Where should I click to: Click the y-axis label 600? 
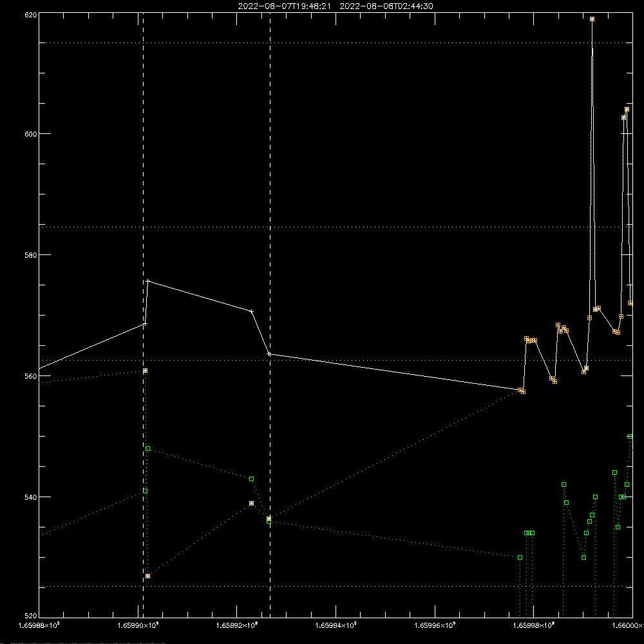pyautogui.click(x=31, y=134)
